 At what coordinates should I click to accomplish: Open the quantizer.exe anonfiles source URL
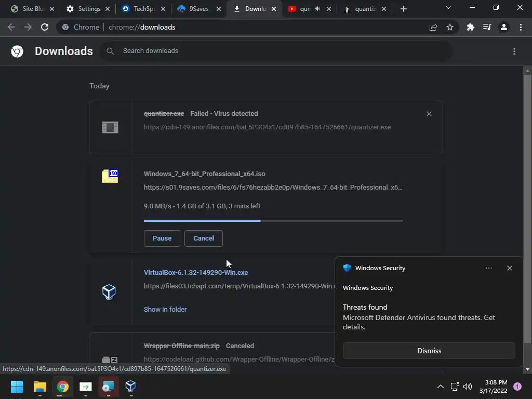[268, 127]
